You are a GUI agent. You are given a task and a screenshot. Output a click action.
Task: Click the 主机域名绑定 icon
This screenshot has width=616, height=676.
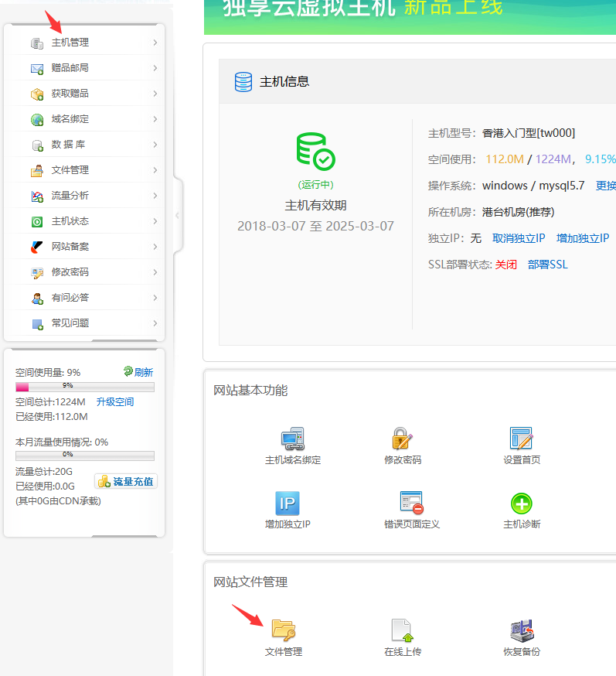click(x=292, y=439)
